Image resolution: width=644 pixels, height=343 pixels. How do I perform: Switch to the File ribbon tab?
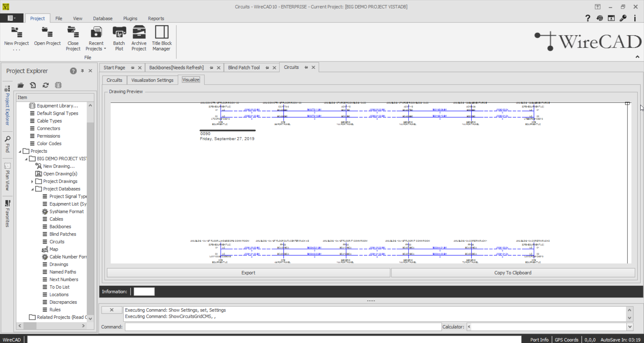pos(59,18)
